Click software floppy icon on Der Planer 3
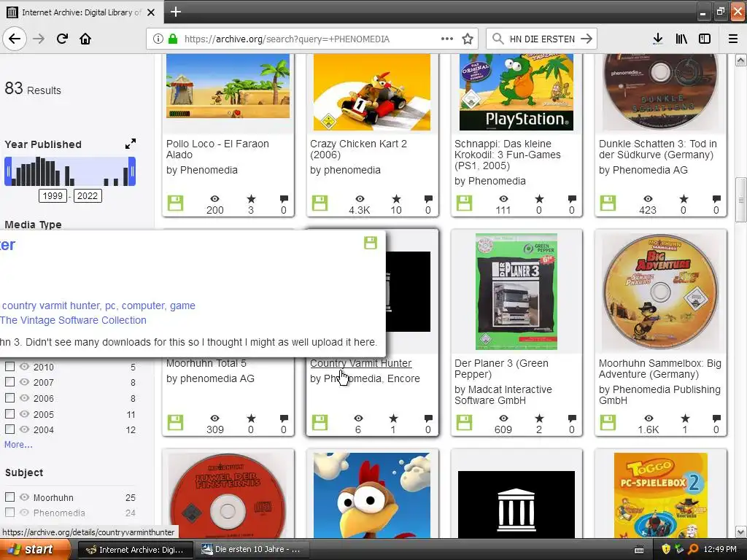Screen dimensions: 747x560 [464, 422]
